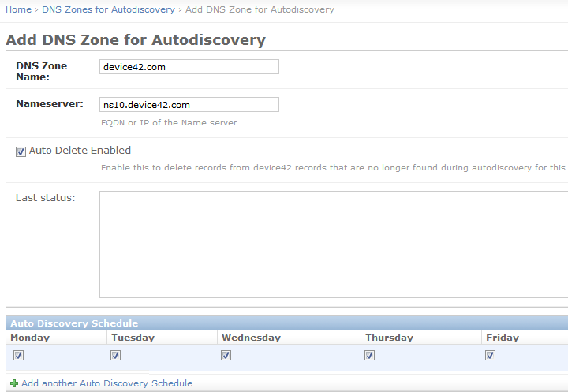
Task: Click the DNS Zone Name input field
Action: click(189, 67)
